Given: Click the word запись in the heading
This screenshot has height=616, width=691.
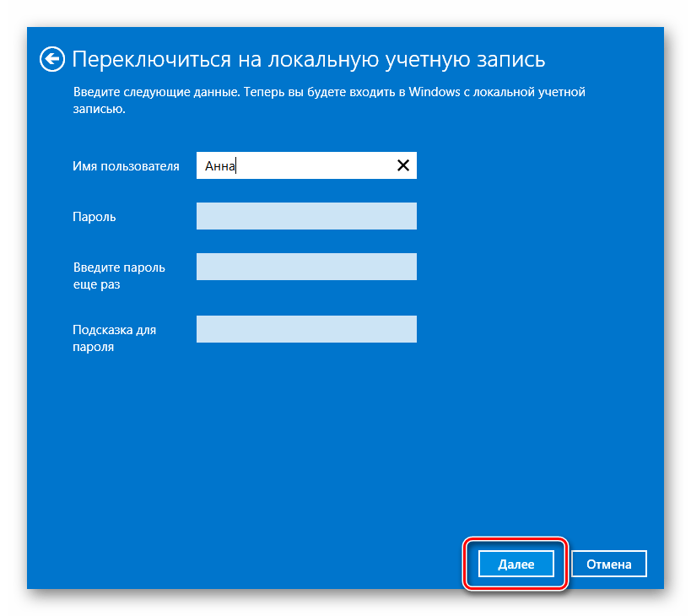Looking at the screenshot, I should [x=508, y=60].
